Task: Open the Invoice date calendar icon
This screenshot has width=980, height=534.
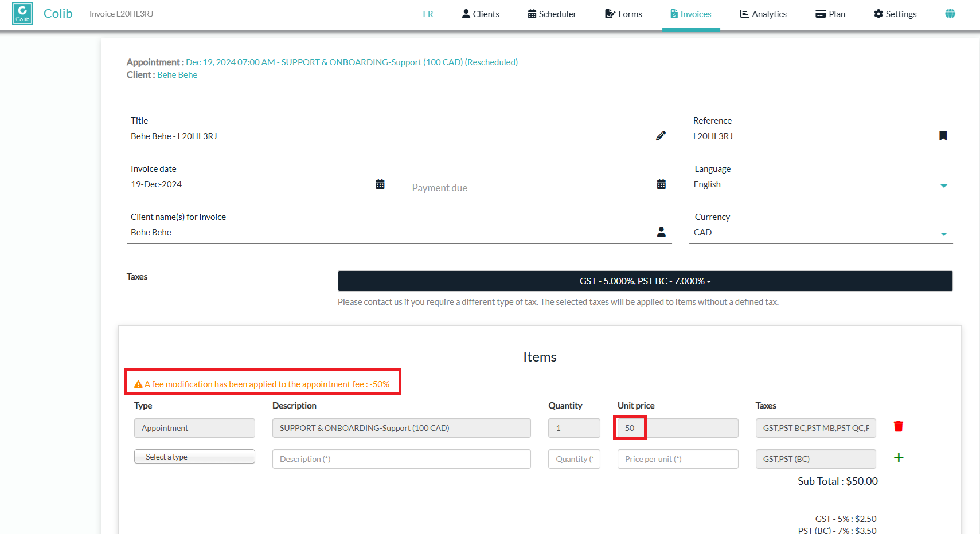Action: point(380,184)
